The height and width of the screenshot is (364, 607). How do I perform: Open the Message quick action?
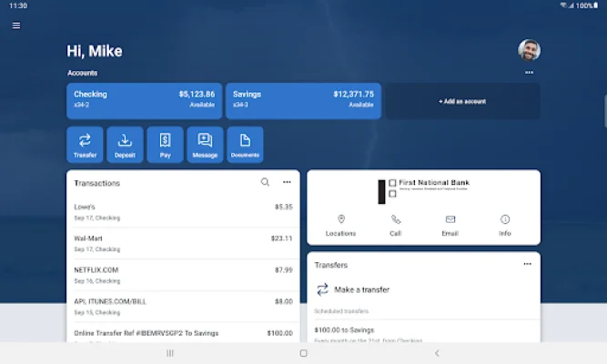pyautogui.click(x=205, y=145)
